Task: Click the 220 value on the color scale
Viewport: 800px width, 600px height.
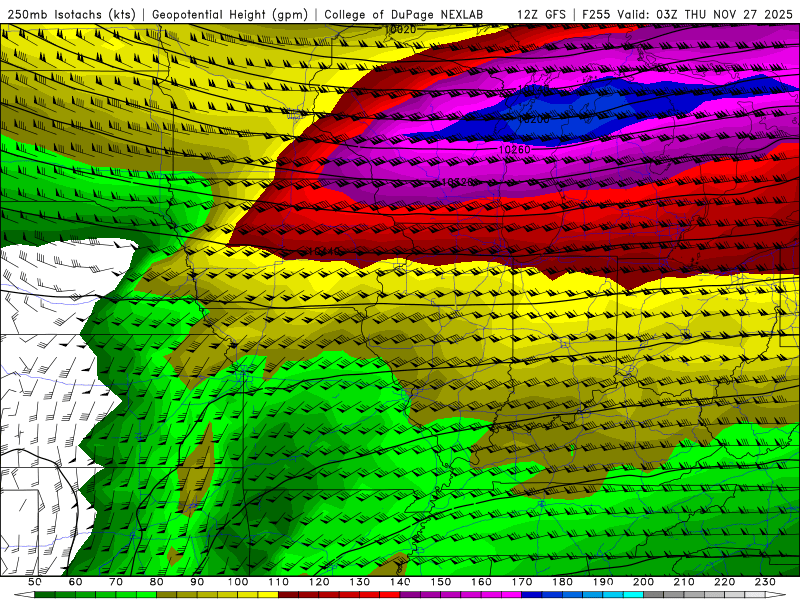Action: pos(725,582)
